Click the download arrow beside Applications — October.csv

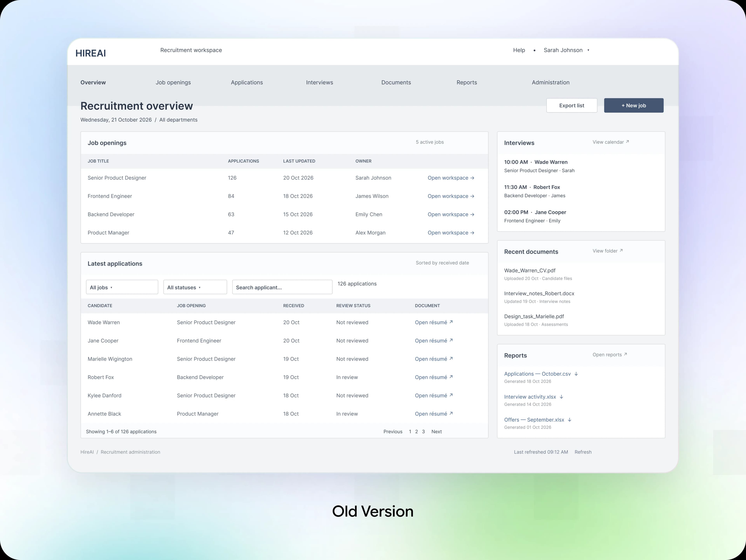pos(576,374)
